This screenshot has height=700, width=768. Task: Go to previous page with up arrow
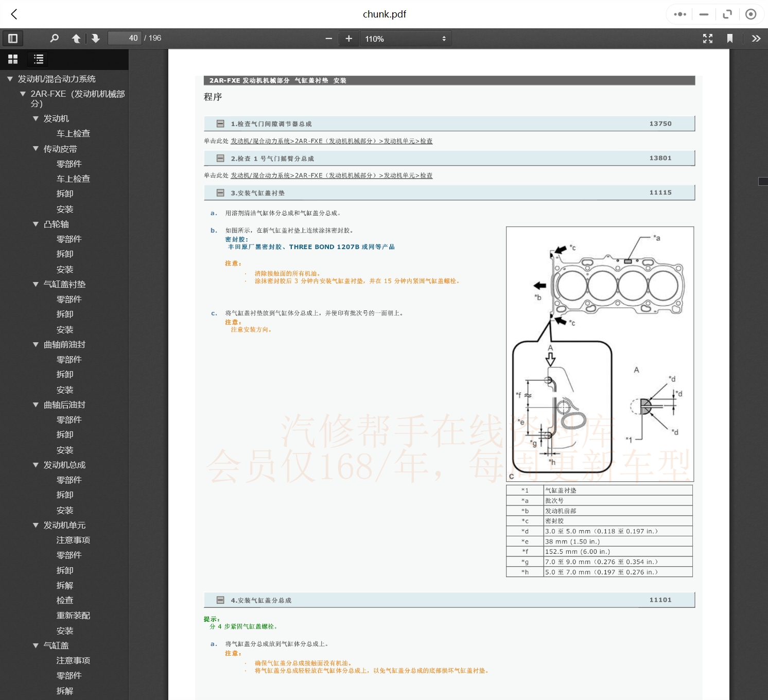pos(76,39)
